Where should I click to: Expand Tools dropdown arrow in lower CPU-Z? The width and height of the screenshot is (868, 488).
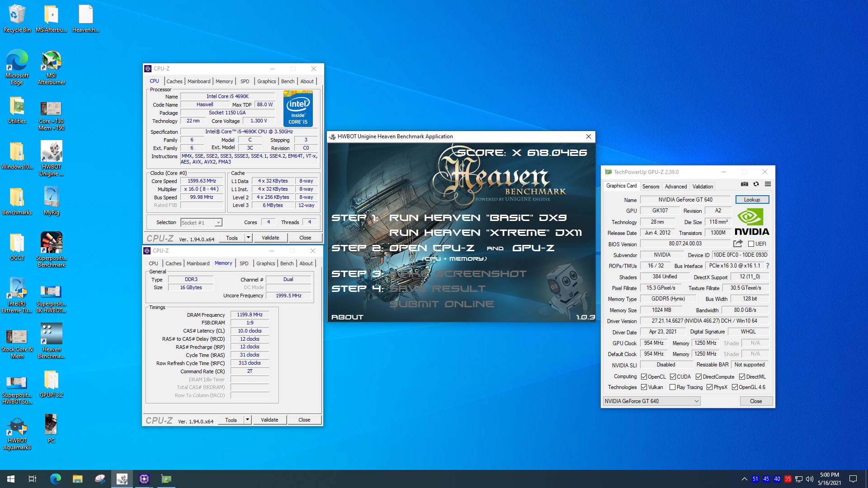[x=247, y=420]
